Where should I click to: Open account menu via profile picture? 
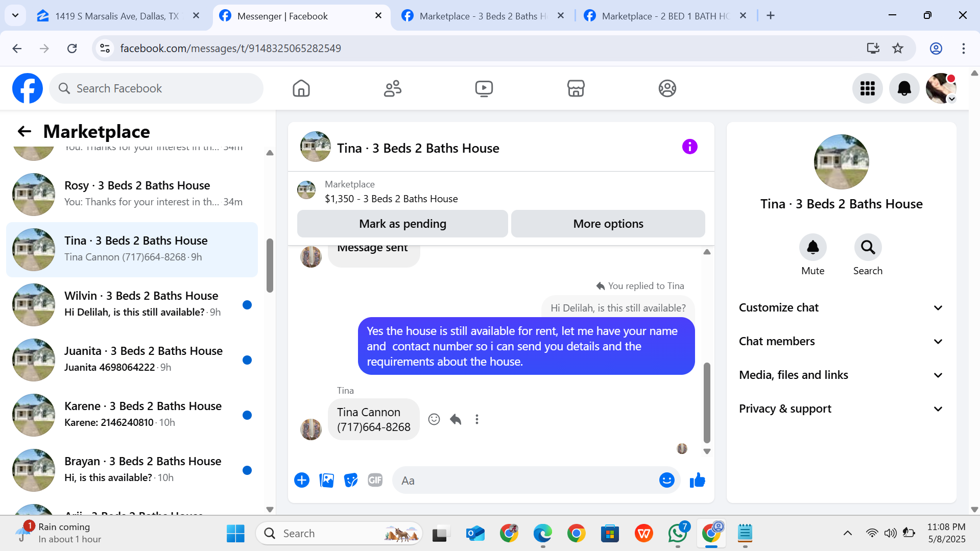pos(941,88)
